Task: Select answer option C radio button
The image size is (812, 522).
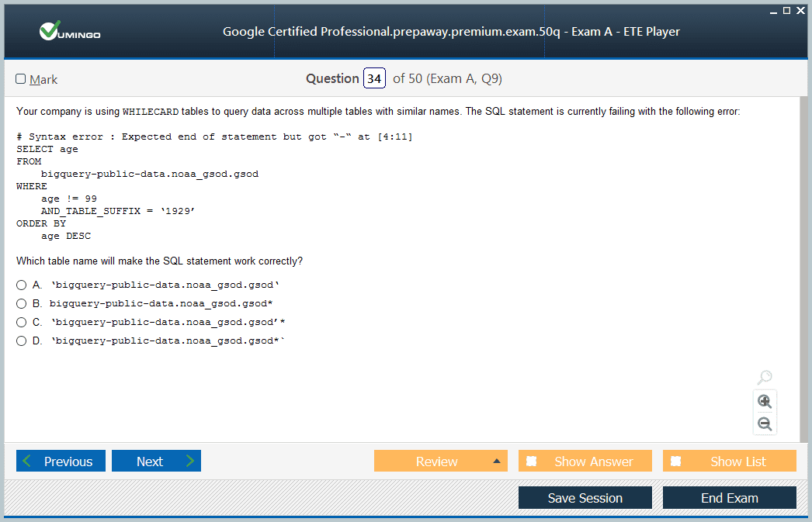Action: [x=21, y=323]
